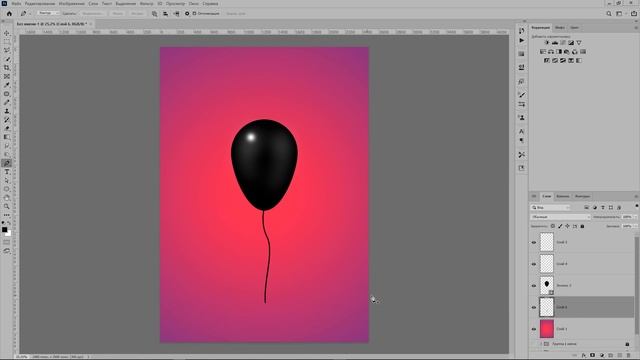
Task: Switch to the Каналы tab
Action: pyautogui.click(x=562, y=196)
